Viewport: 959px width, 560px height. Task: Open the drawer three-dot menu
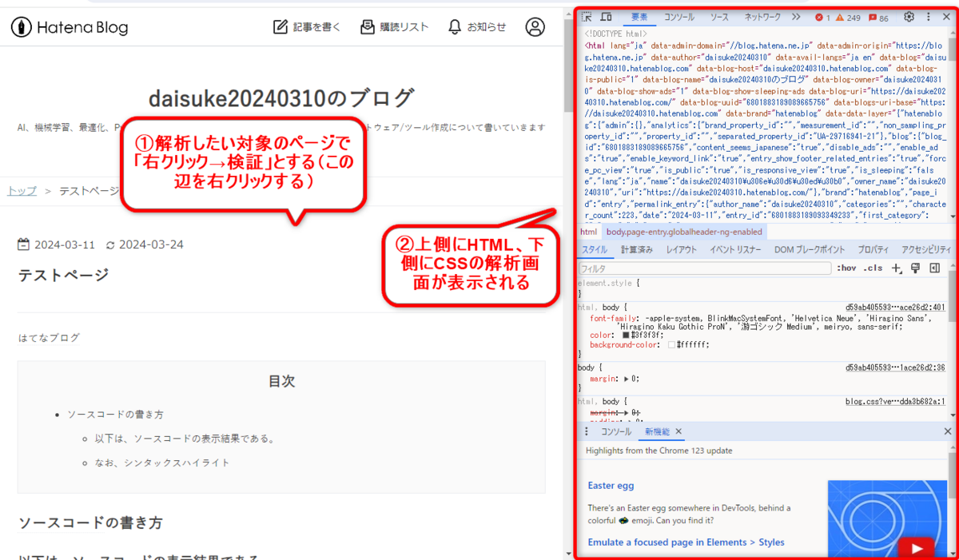587,431
